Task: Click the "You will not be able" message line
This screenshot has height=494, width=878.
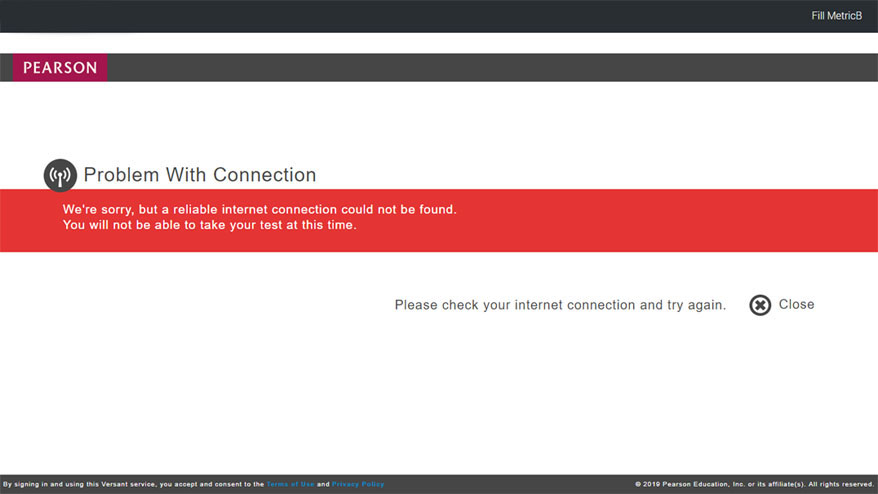Action: point(209,225)
